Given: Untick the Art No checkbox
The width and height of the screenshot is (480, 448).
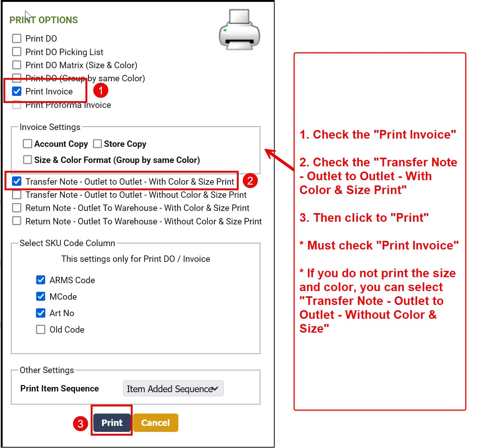Looking at the screenshot, I should [41, 313].
